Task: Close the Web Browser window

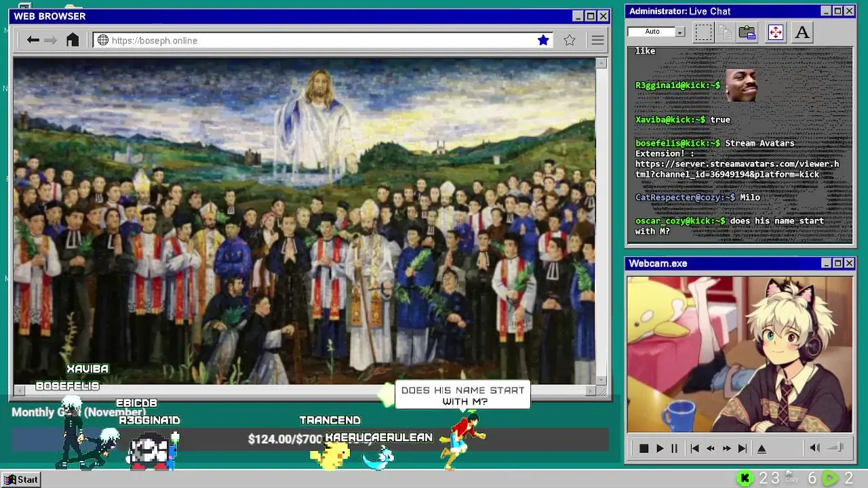Action: tap(602, 16)
